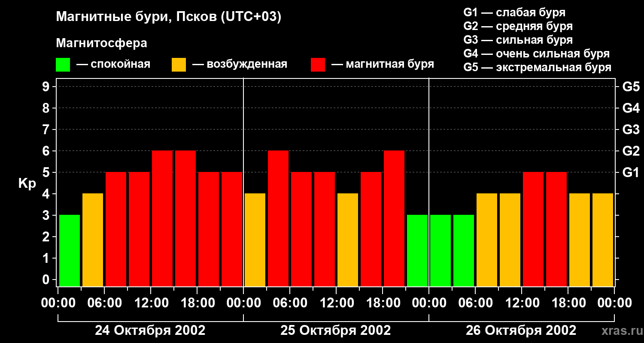Click the '— спокойная' legend label
The image size is (644, 343).
[x=113, y=64]
